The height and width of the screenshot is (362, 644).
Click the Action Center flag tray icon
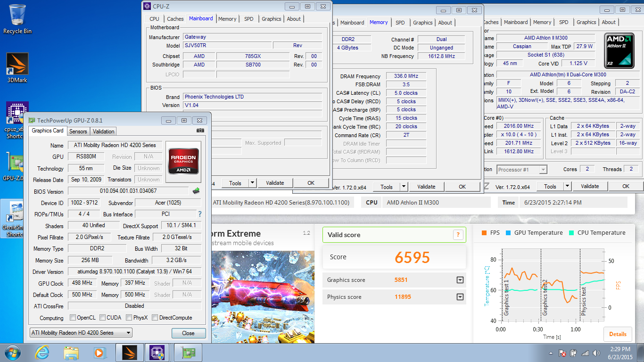562,353
